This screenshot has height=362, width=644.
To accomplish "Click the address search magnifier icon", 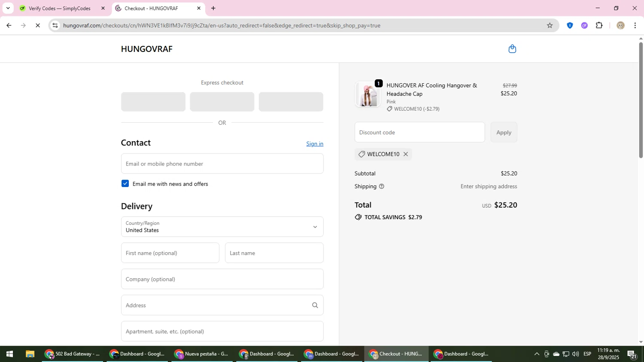I will (315, 305).
